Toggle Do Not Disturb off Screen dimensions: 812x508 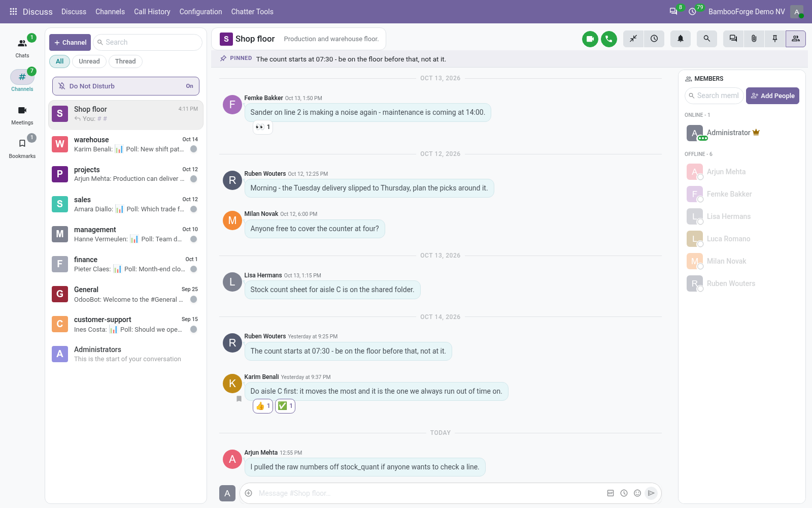[126, 86]
